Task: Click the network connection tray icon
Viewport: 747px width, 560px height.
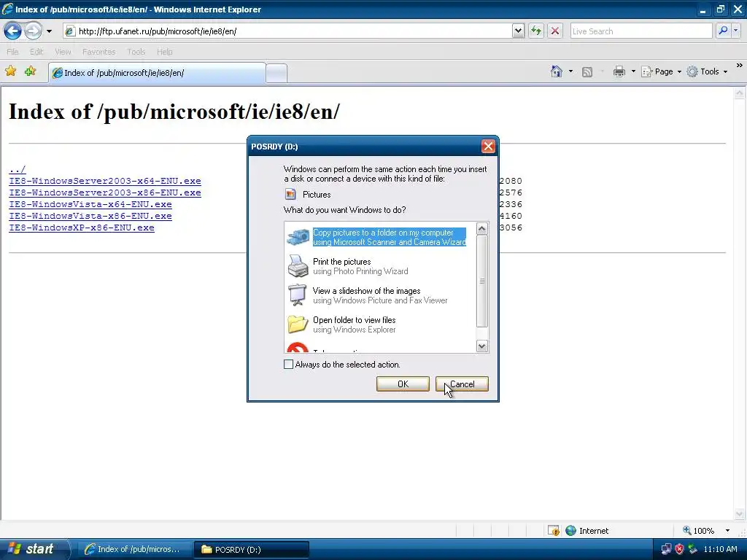Action: tap(666, 549)
